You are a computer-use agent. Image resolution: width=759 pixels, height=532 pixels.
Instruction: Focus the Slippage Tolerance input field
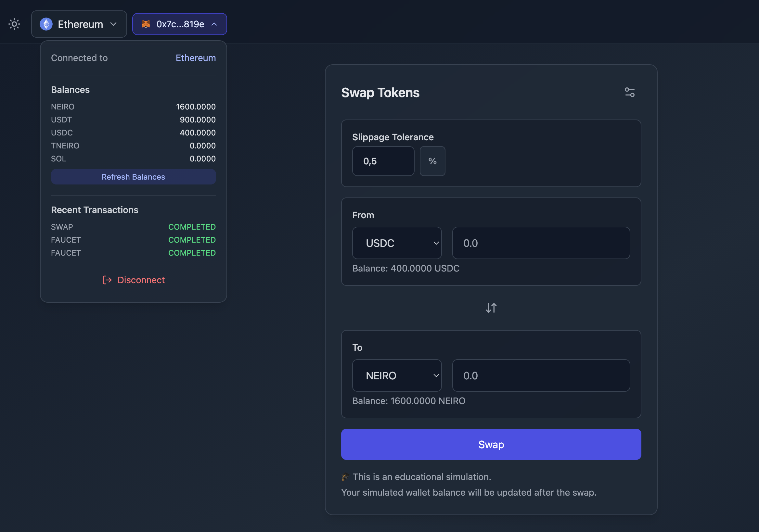[383, 161]
